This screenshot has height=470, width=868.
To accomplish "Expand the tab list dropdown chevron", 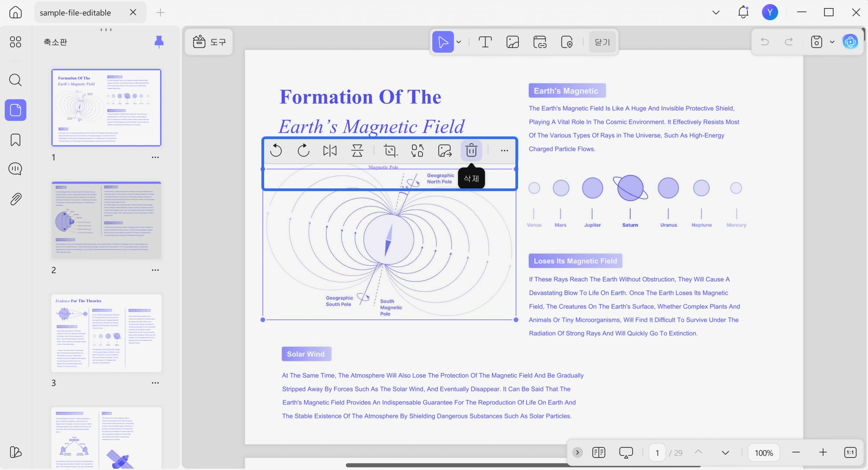I will point(716,13).
